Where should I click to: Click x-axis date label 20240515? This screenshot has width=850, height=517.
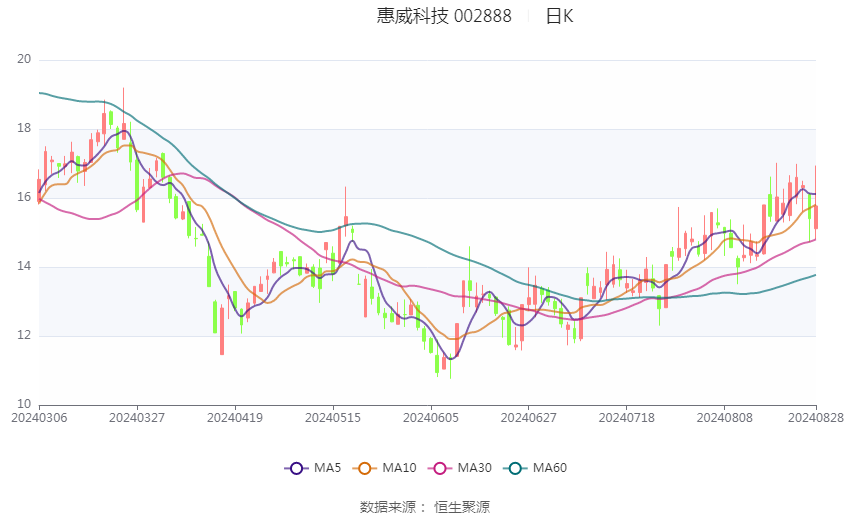click(333, 418)
